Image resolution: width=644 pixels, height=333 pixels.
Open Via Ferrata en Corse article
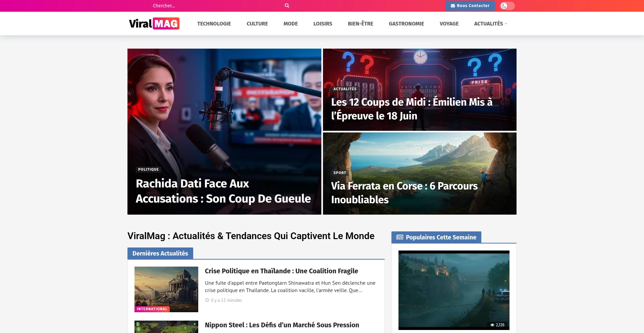404,192
